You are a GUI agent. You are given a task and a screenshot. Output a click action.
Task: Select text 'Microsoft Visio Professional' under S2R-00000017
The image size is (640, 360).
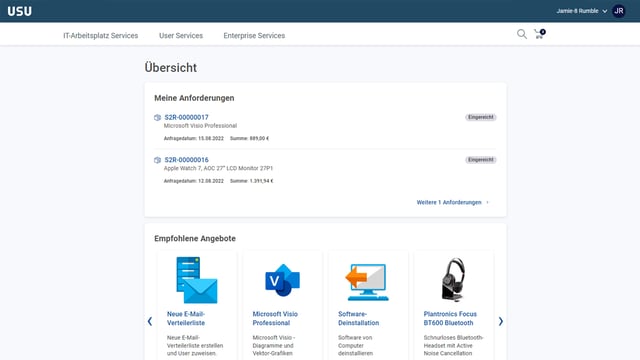[x=200, y=126]
